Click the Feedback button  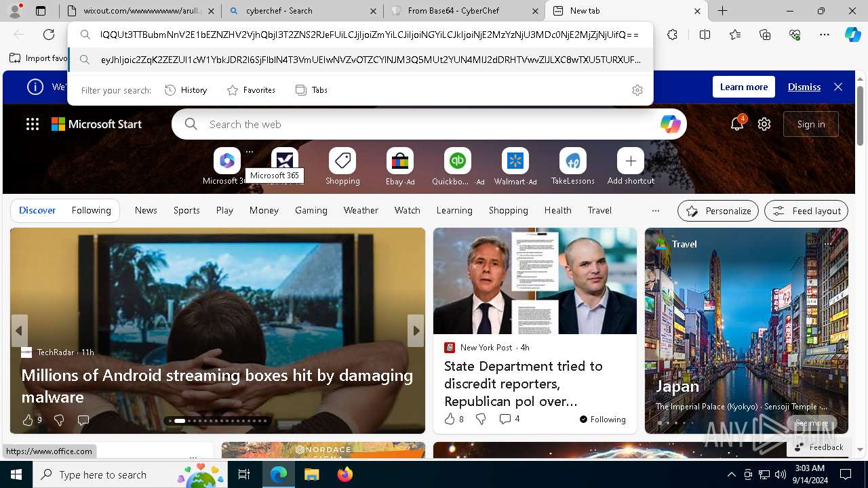(819, 447)
